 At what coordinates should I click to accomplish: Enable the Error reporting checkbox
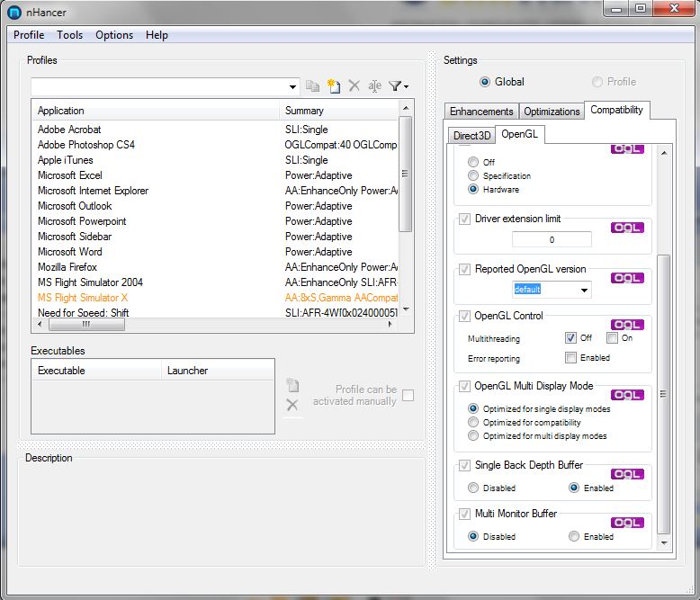click(x=570, y=357)
